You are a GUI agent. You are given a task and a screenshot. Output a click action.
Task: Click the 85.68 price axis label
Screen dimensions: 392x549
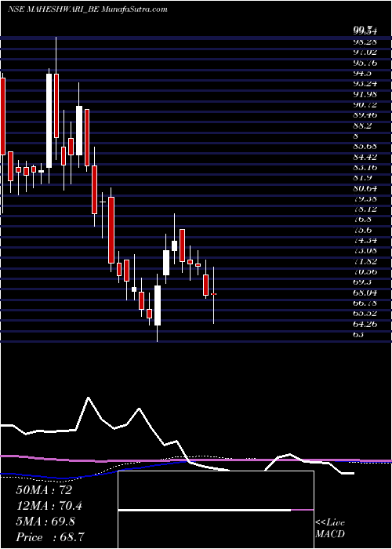(365, 147)
